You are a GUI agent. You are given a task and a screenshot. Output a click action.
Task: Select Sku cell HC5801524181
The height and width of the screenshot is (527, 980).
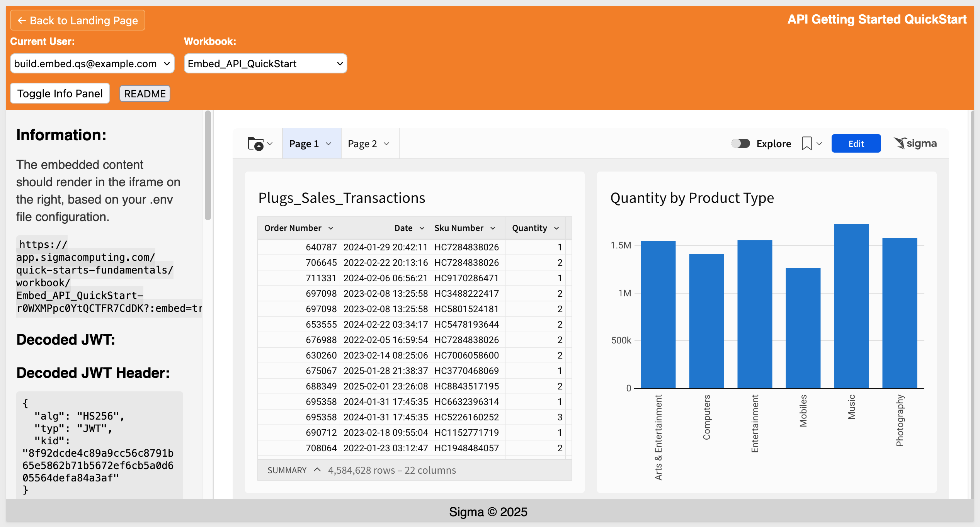468,309
